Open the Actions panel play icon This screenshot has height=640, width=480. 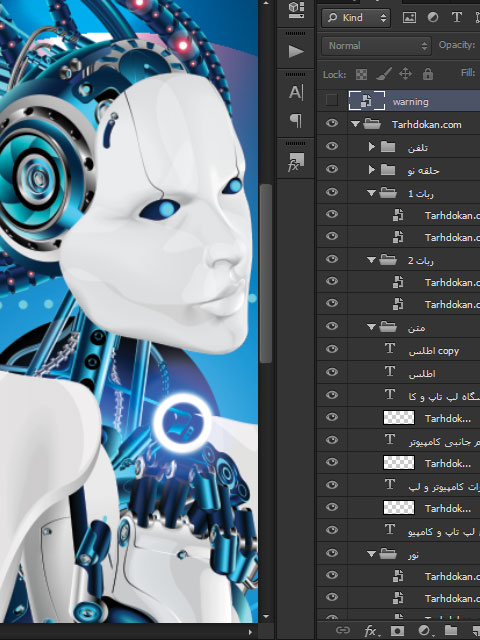coord(296,51)
